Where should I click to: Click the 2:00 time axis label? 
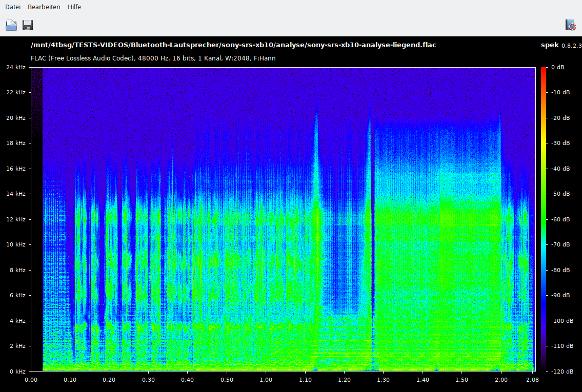tap(501, 380)
